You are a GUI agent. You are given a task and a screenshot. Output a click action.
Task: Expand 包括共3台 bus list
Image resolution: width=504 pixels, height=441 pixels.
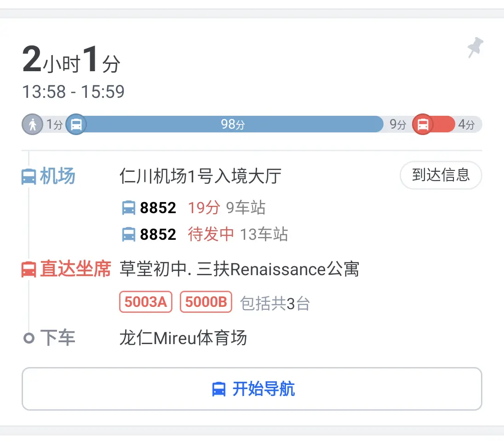pyautogui.click(x=275, y=303)
